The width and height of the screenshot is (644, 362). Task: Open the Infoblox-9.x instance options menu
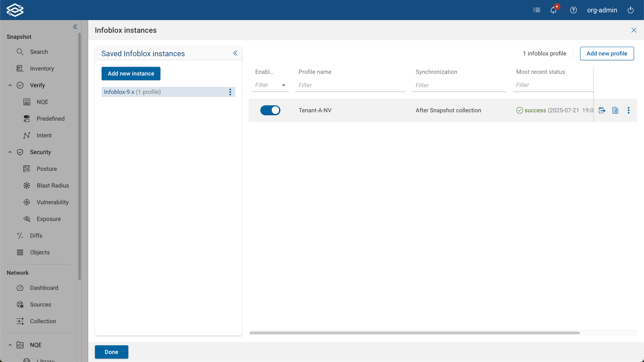tap(230, 92)
